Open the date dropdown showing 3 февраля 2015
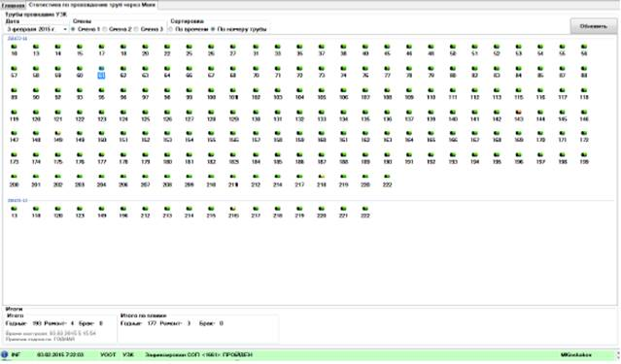Viewport: 621px width, 364px height. [37, 29]
